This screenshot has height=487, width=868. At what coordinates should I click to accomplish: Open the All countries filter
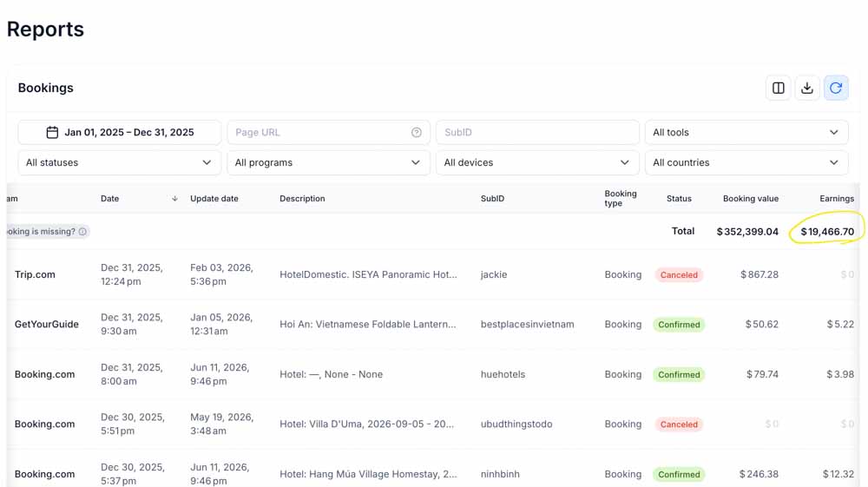746,162
